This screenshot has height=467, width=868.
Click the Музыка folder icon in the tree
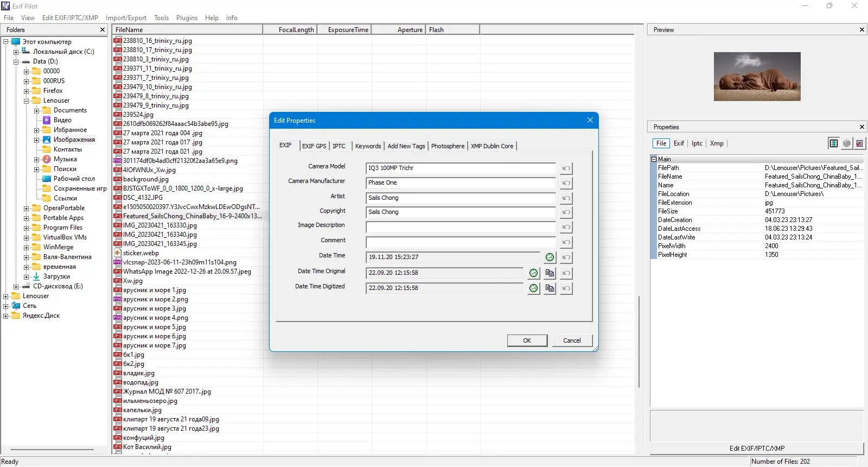pyautogui.click(x=47, y=159)
